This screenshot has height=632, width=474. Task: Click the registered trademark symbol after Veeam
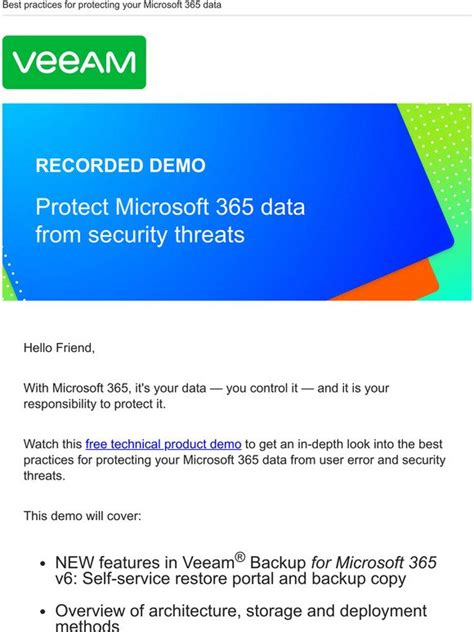point(240,557)
